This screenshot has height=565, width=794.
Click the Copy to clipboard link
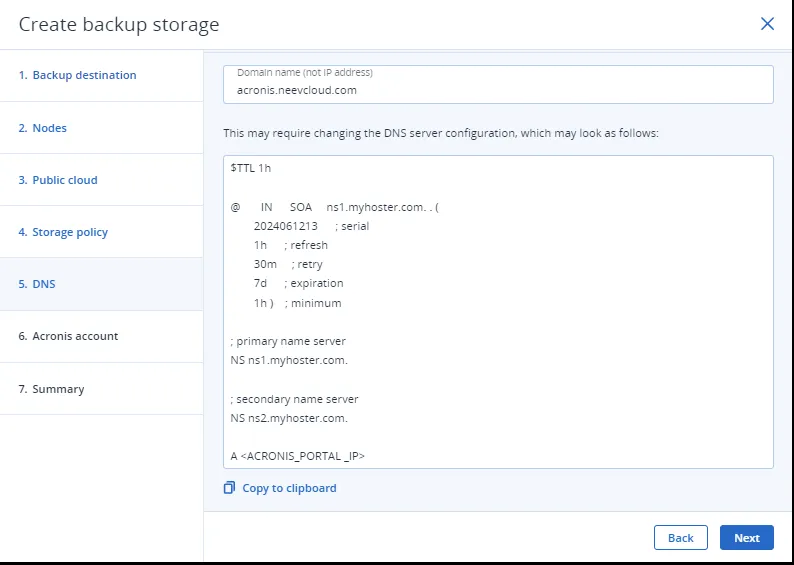(289, 488)
